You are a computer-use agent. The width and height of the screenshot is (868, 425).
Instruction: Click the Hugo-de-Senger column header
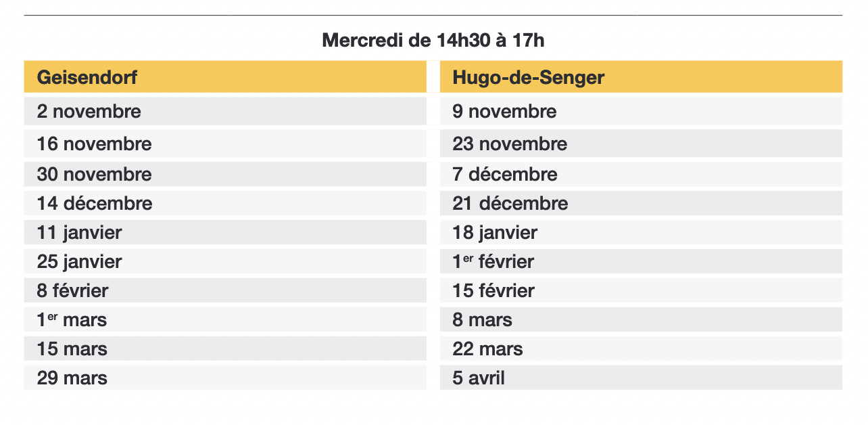point(641,77)
